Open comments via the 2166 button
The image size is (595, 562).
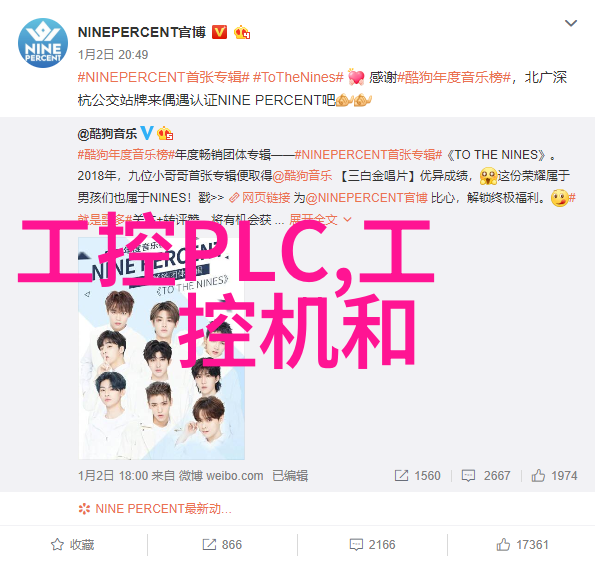[372, 545]
